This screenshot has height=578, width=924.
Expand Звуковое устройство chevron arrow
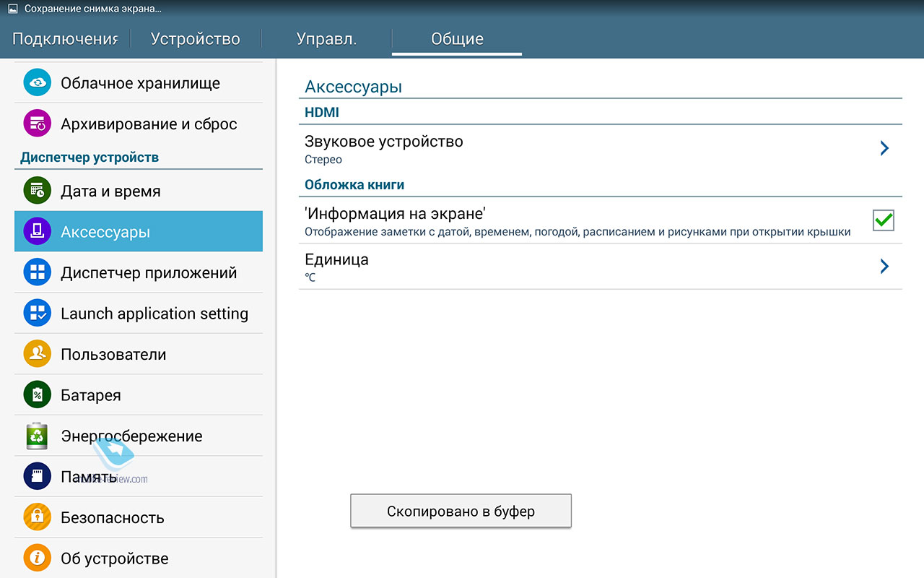pos(884,148)
